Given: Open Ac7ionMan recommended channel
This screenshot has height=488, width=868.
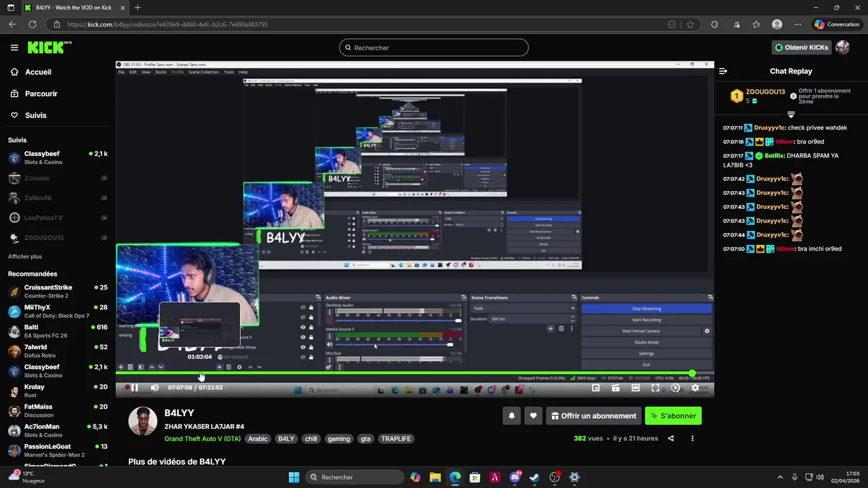Looking at the screenshot, I should click(x=58, y=430).
